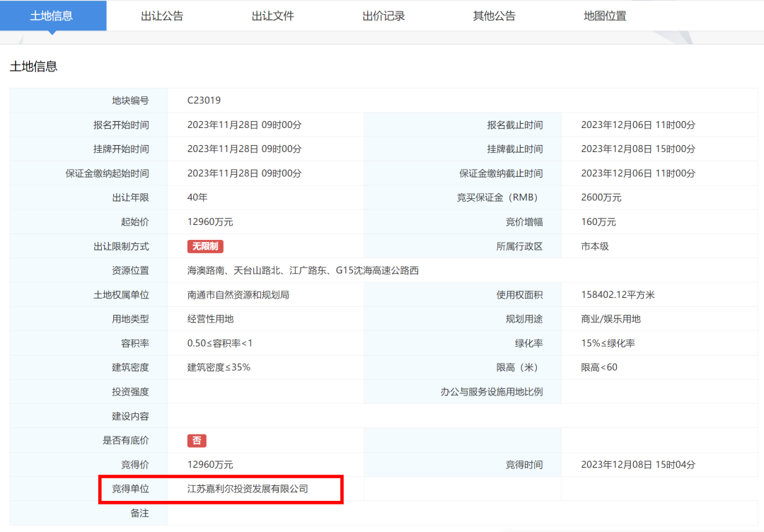This screenshot has height=532, width=764.
Task: Click the 建设内容 row label
Action: pos(130,417)
